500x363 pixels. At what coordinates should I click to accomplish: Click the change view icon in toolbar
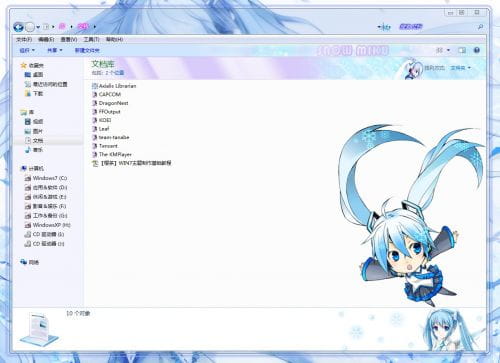[x=440, y=50]
